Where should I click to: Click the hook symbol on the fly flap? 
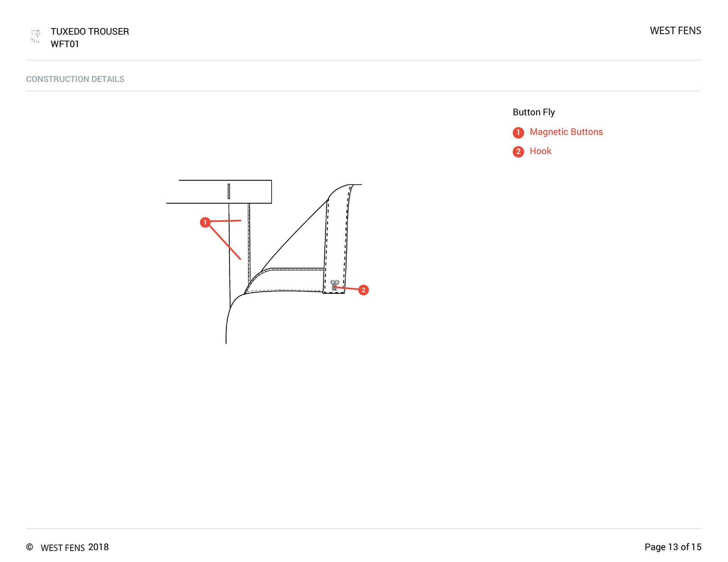pyautogui.click(x=334, y=285)
